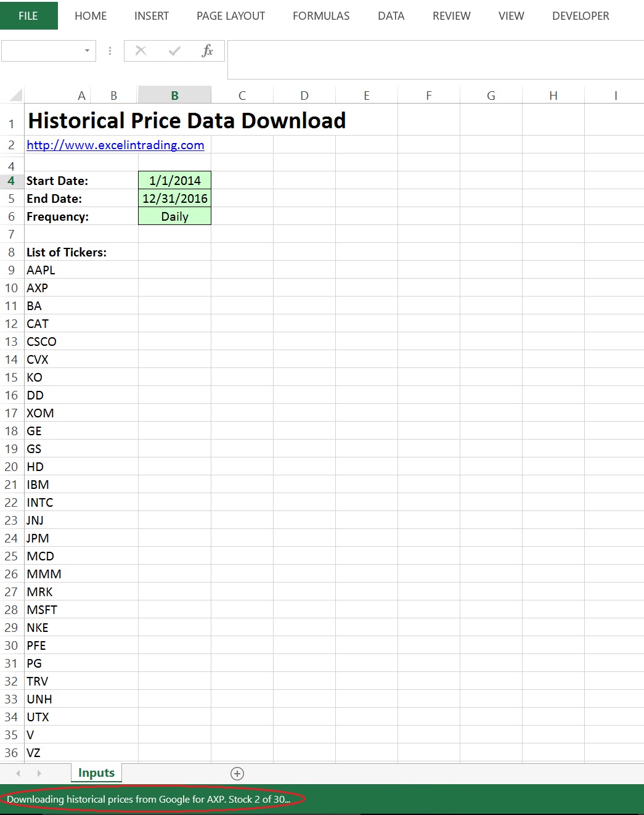
Task: Select the BA ticker cell
Action: coord(81,306)
